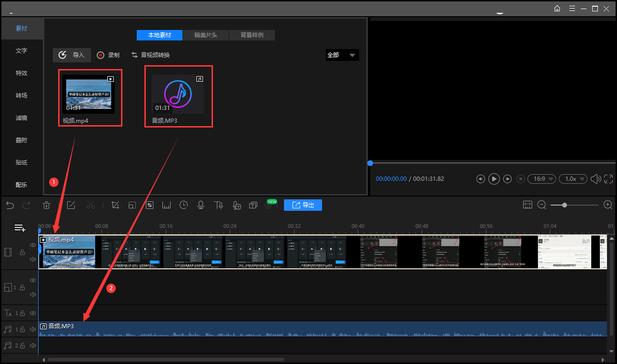The image size is (617, 364).
Task: Hide the main video track with eye icon
Action: 33,245
